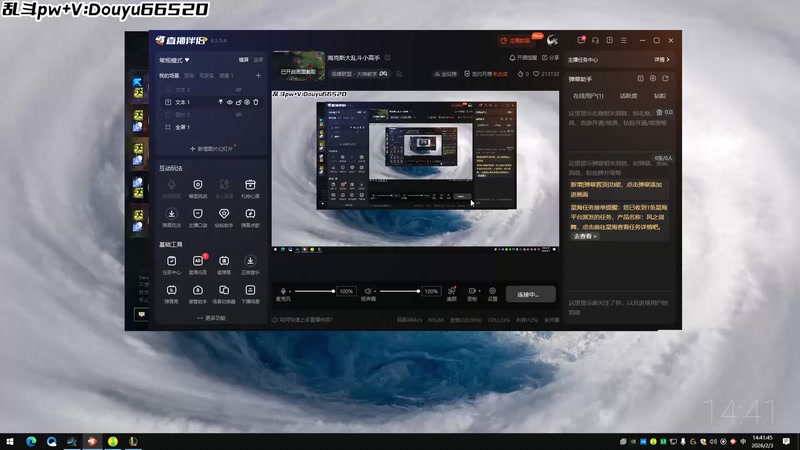The width and height of the screenshot is (800, 450).
Task: Open settings of 文本 1 source
Action: [x=247, y=102]
